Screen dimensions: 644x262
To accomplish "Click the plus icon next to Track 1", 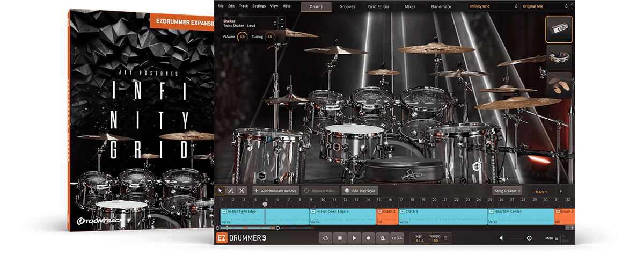I will pyautogui.click(x=561, y=191).
